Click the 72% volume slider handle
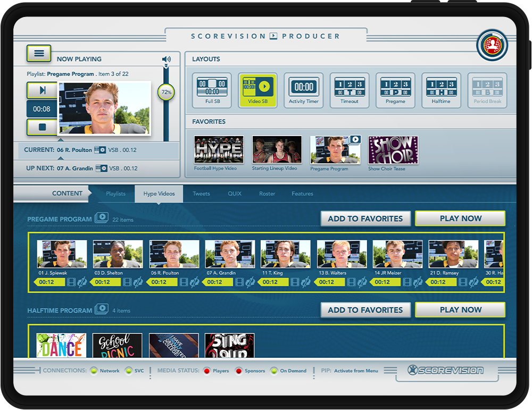This screenshot has width=532, height=410. click(x=166, y=93)
